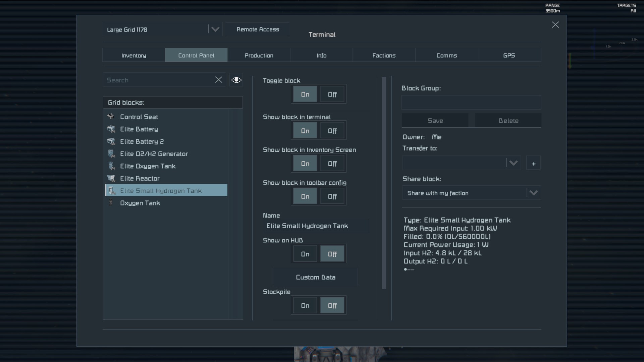Open the Transfer to dropdown
The image size is (644, 362).
(513, 163)
